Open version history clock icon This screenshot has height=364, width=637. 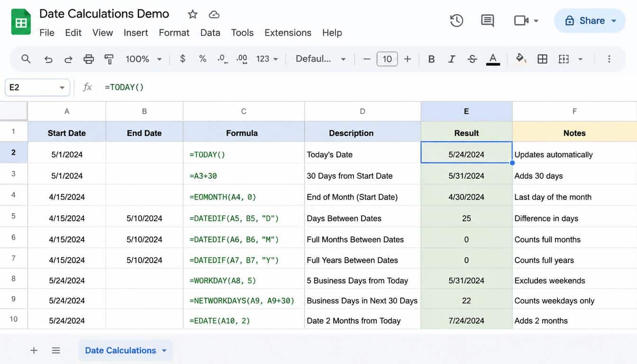456,20
